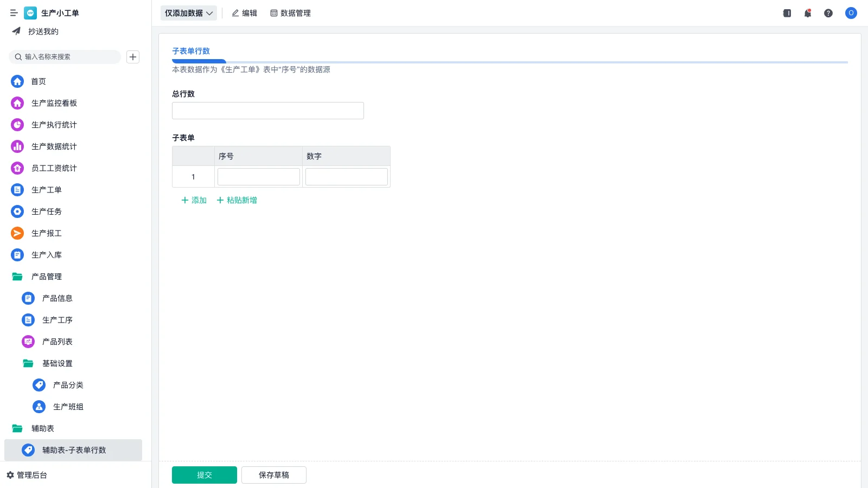This screenshot has width=868, height=488.
Task: Submit the form via 提交 button
Action: (204, 474)
